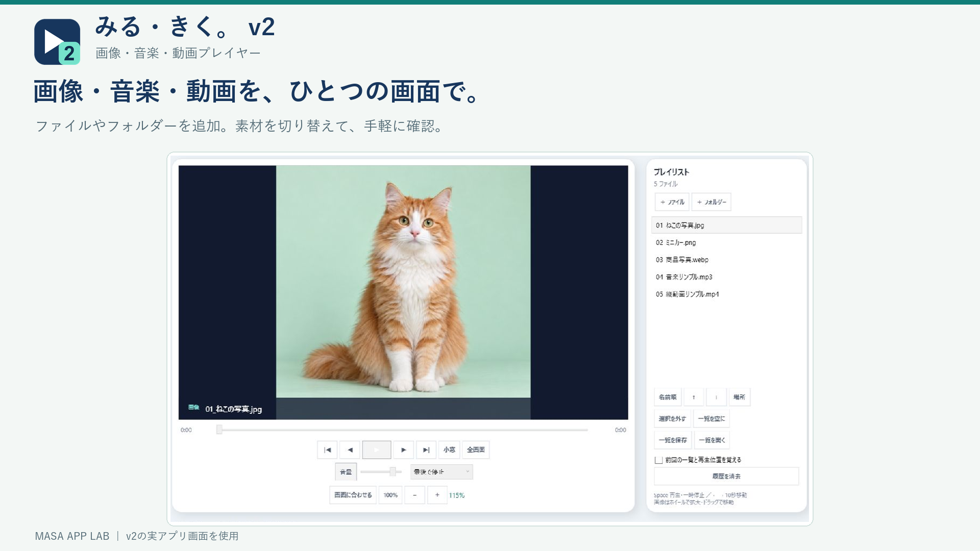Viewport: 980px width, 551px height.
Task: Click 画面に合わせる fit-to-screen button
Action: point(353,495)
